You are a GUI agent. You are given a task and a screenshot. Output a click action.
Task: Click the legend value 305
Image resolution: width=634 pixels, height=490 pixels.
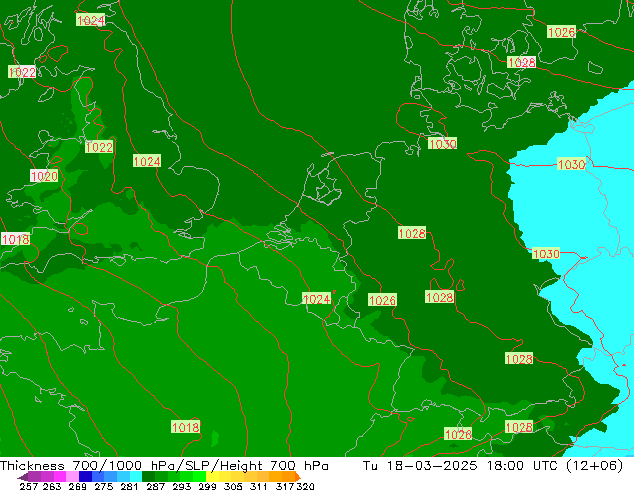[233, 486]
